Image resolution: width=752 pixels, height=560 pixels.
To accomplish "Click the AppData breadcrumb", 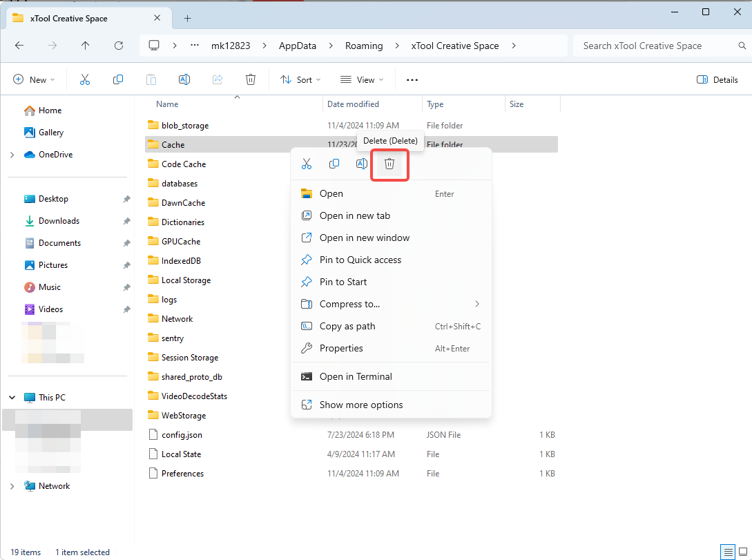I will (x=298, y=46).
